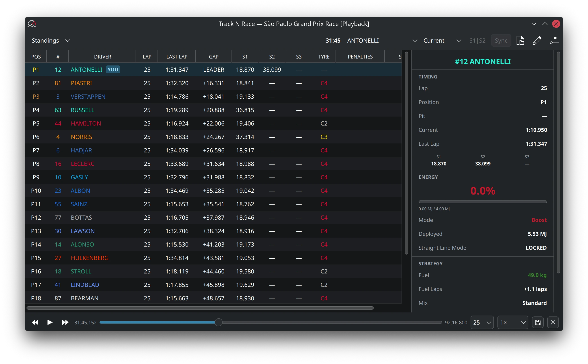The width and height of the screenshot is (588, 364).
Task: Close playback bar with the X icon
Action: tap(553, 322)
